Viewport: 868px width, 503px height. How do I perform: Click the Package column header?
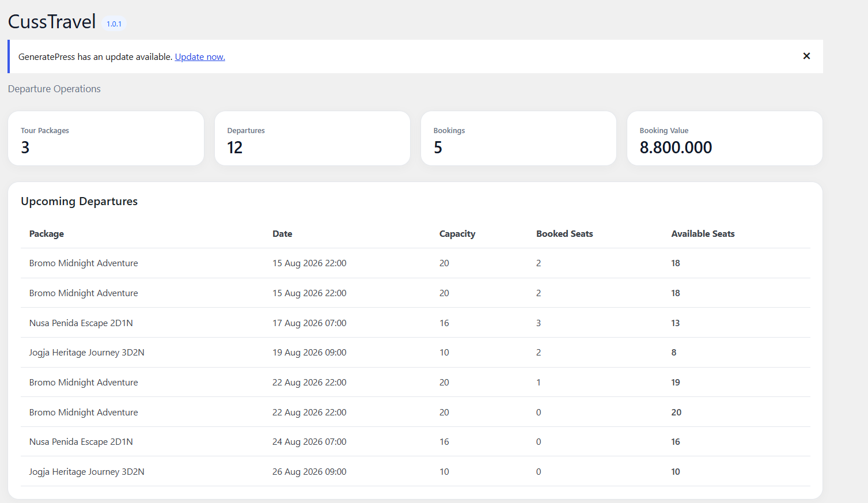coord(47,233)
